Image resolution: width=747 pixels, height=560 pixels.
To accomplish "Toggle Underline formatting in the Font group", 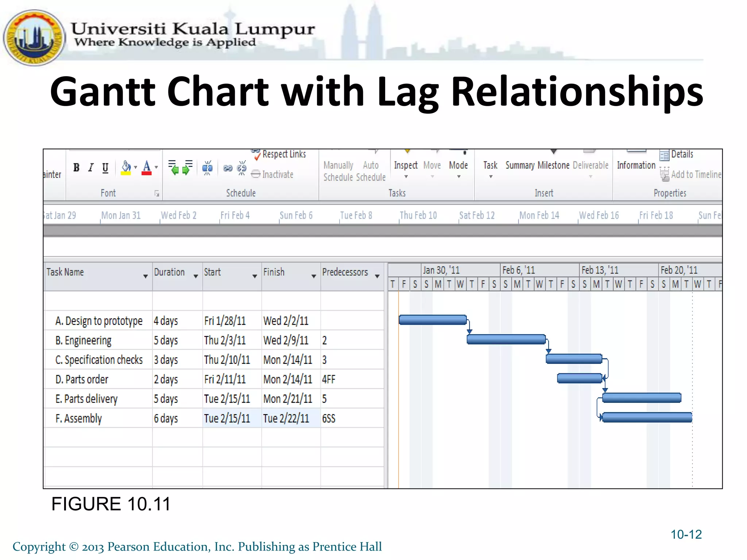I will point(105,168).
